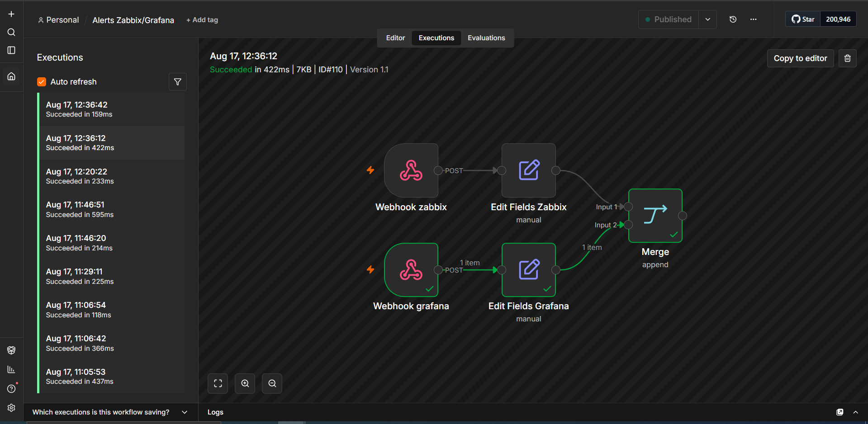Pop out the Logs panel icon
868x424 pixels.
(x=840, y=412)
